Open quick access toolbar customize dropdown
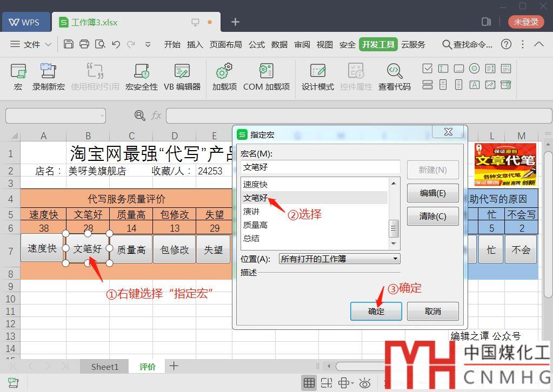Viewport: 553px width, 392px height. tap(148, 44)
